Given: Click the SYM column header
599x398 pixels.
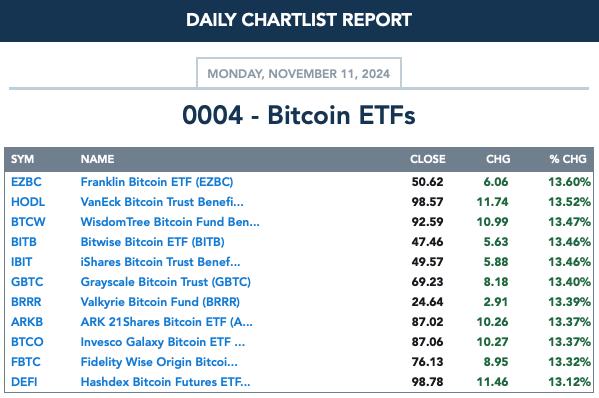Looking at the screenshot, I should [x=22, y=159].
